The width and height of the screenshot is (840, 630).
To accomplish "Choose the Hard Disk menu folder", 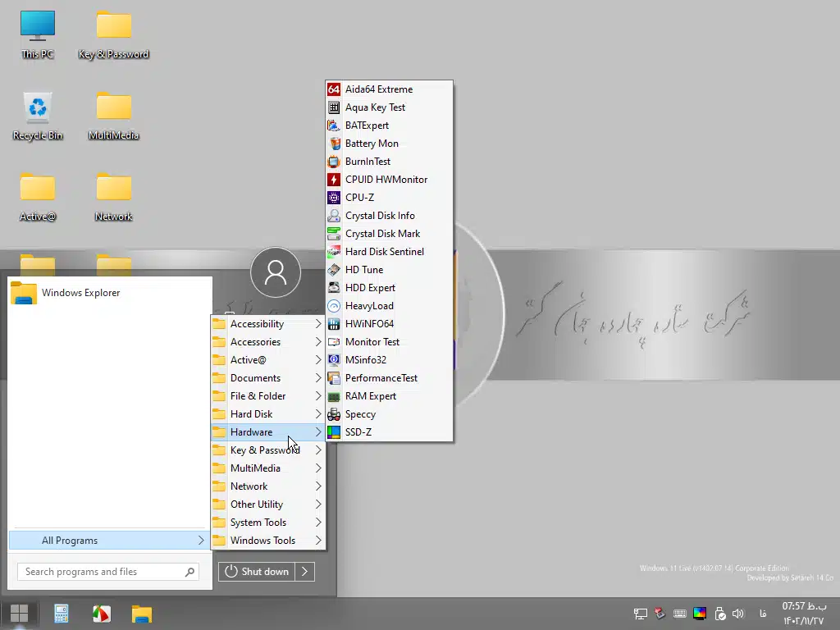I will pyautogui.click(x=251, y=414).
